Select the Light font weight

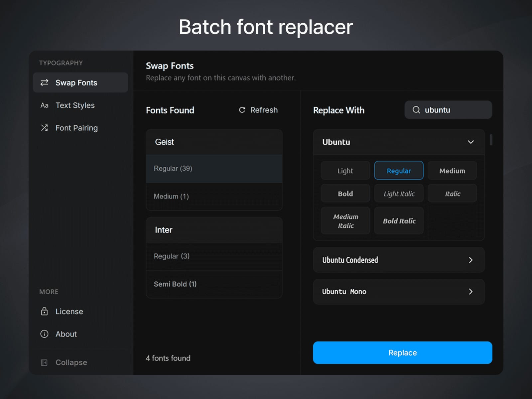(x=345, y=171)
